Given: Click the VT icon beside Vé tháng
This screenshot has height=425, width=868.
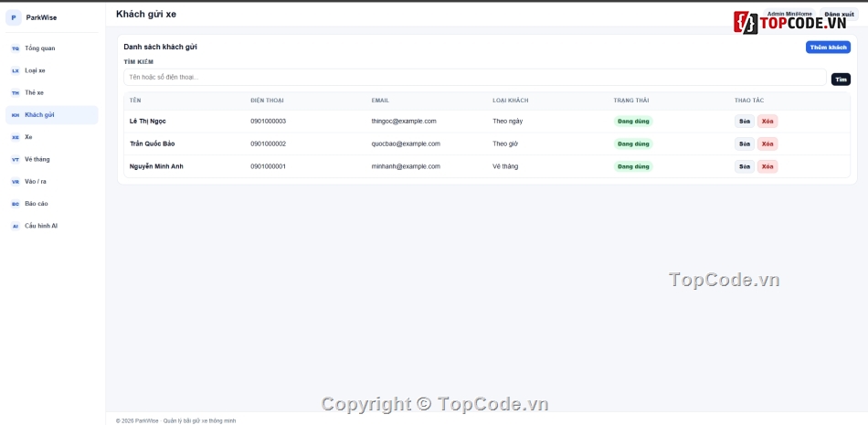Looking at the screenshot, I should 16,160.
